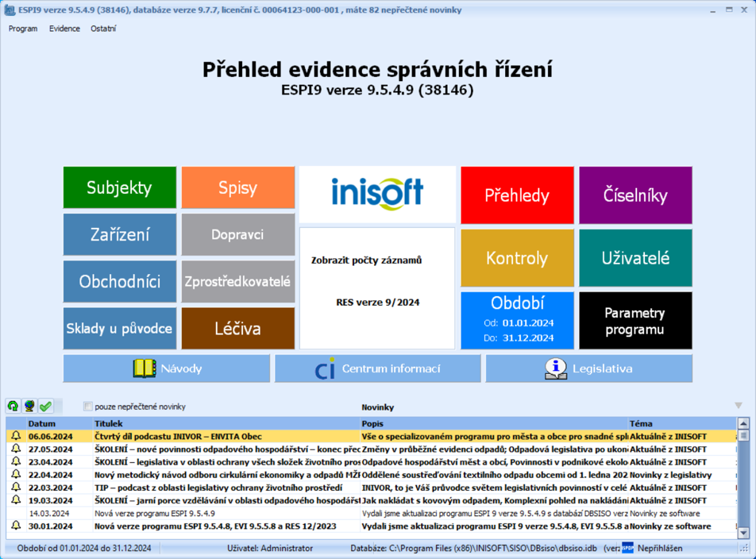
Task: Click the bell icon for 22.04.2024 news
Action: (16, 475)
